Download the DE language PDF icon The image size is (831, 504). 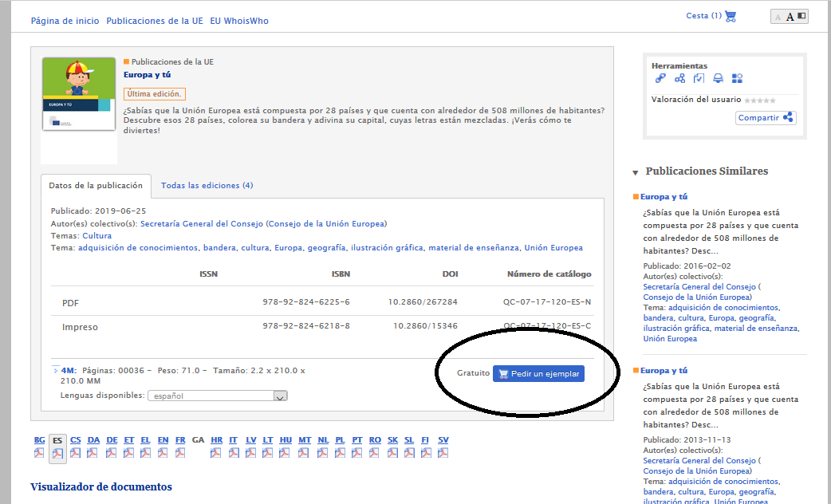(x=112, y=453)
